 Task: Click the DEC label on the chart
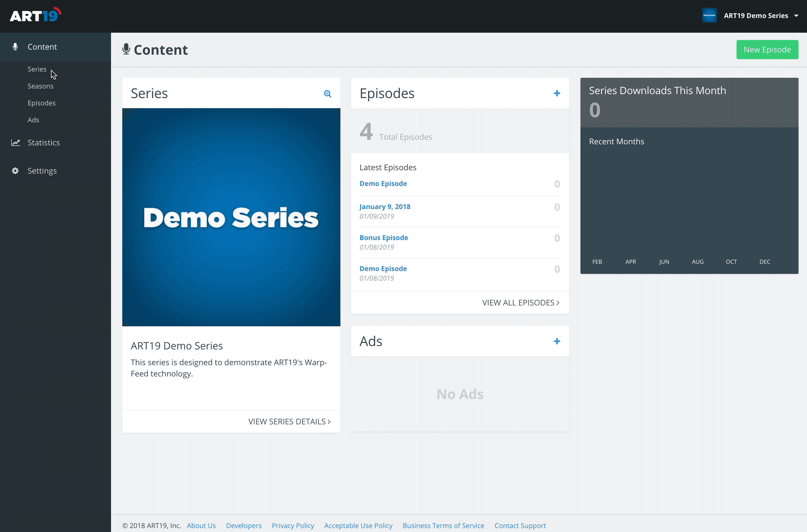[x=765, y=262]
